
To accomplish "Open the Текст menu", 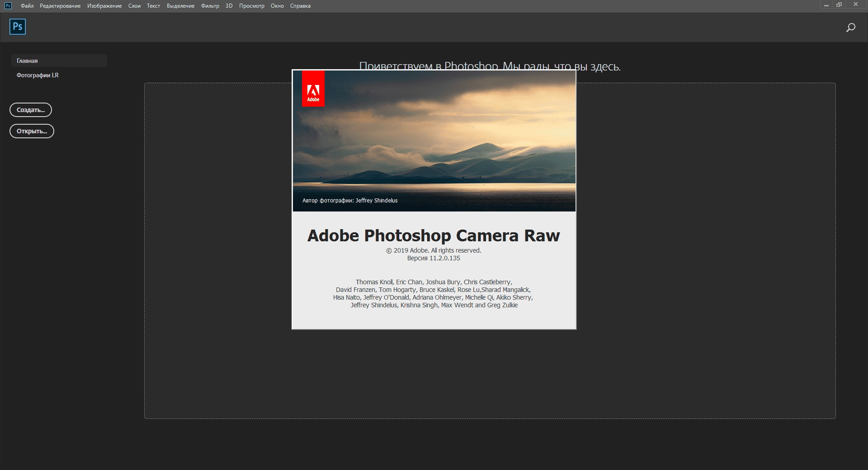I will click(x=153, y=6).
